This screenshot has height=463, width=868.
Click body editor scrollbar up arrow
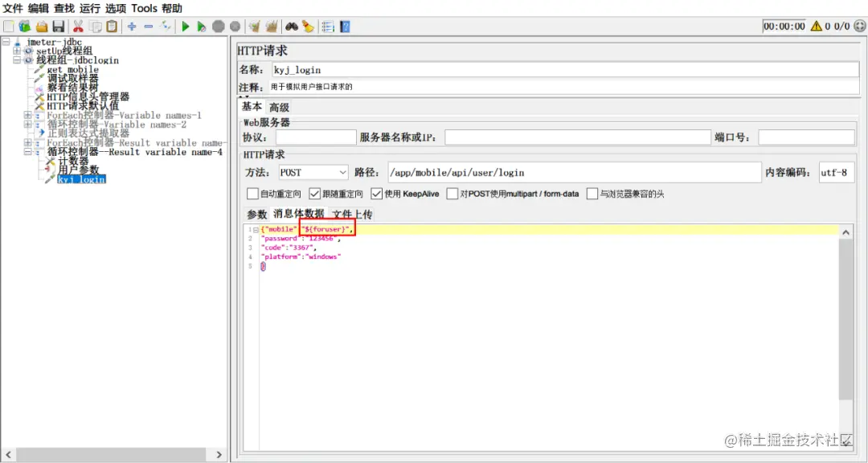pos(845,232)
